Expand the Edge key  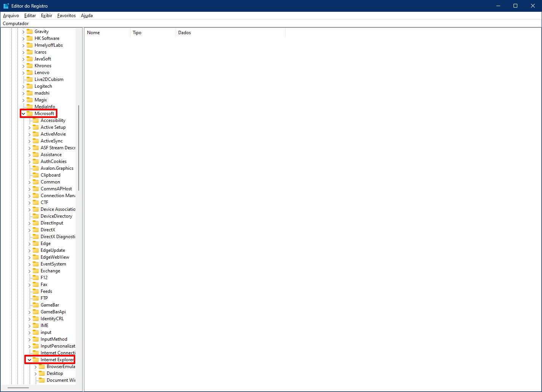(30, 243)
